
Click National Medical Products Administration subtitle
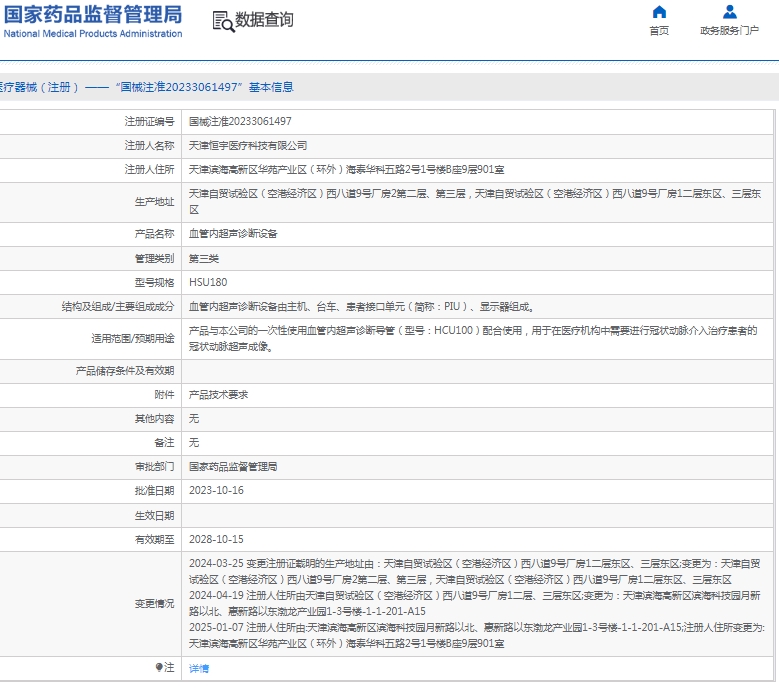93,34
